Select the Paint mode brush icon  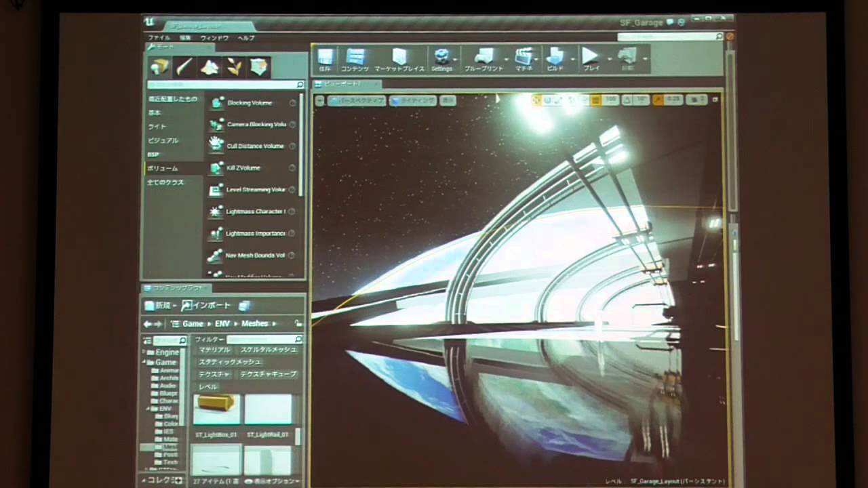[x=184, y=67]
